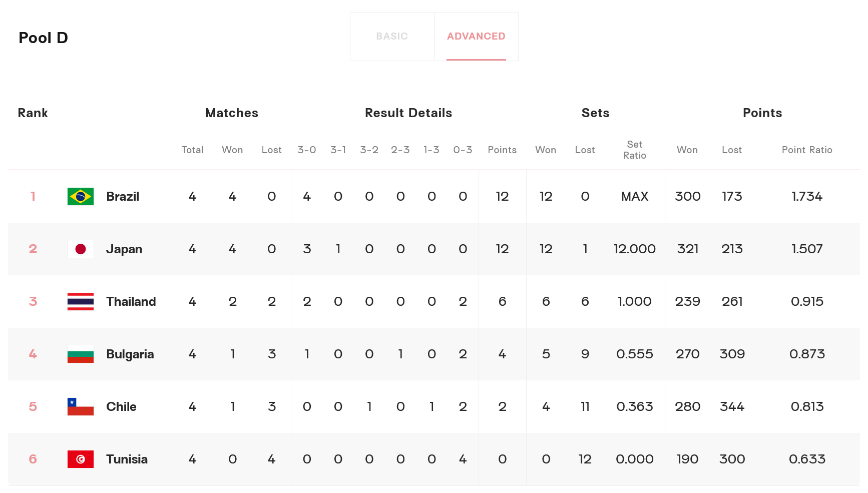
Task: Click the Set Ratio column header
Action: 635,150
